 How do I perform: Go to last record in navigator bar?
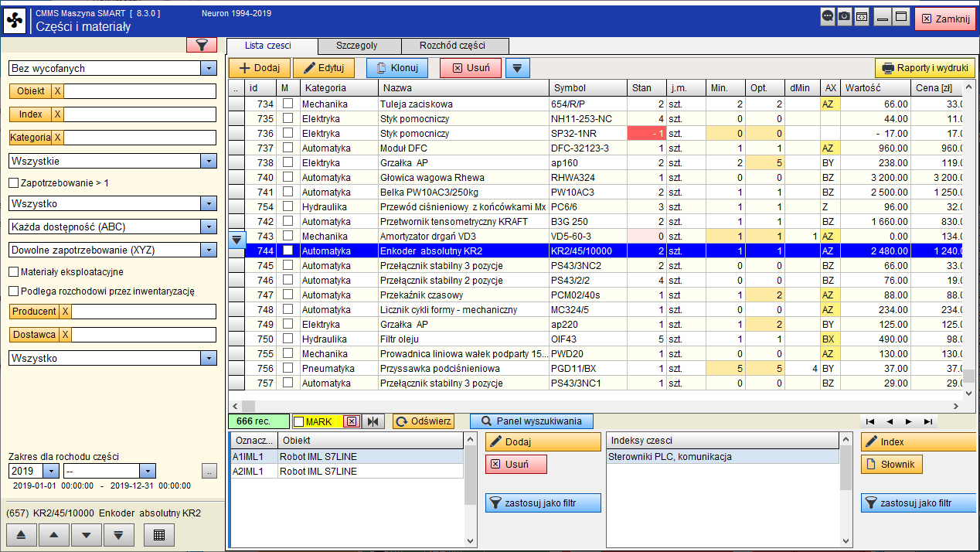tap(927, 421)
